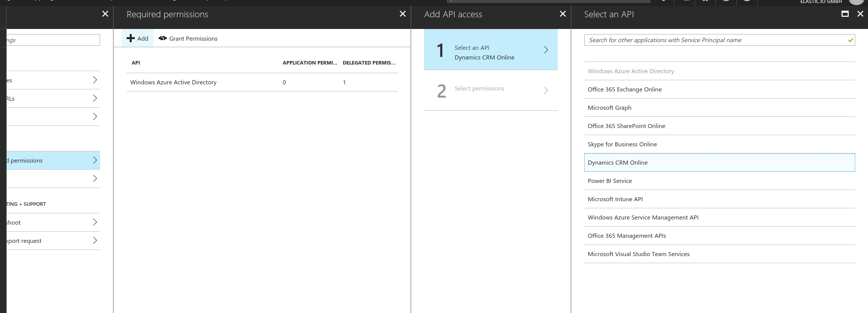868x313 pixels.
Task: Click the Add button label
Action: pyautogui.click(x=143, y=39)
